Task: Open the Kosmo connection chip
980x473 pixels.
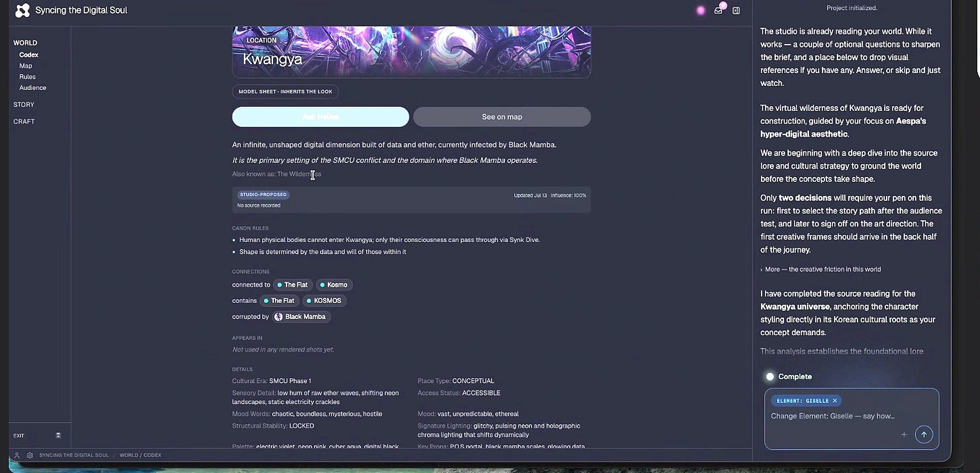Action: (334, 285)
